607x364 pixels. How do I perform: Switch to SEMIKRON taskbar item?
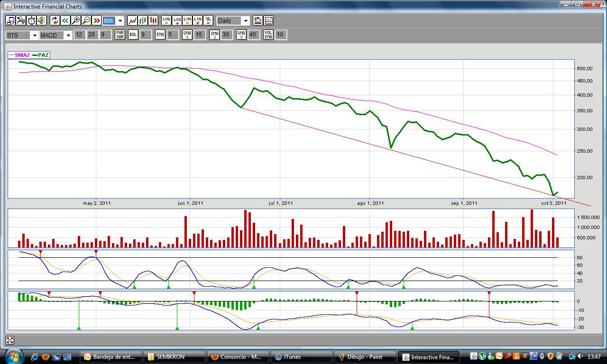(175, 357)
